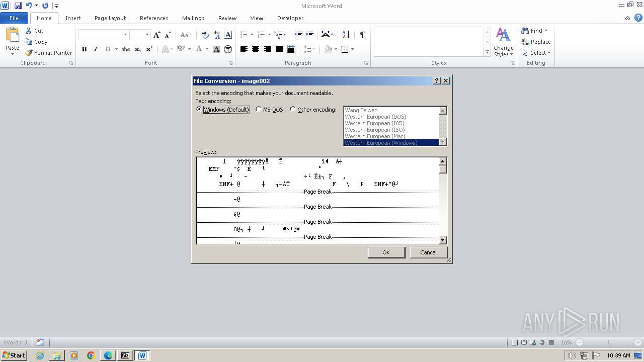Viewport: 644px width, 362px height.
Task: Click the Shrink Font icon
Action: point(169,35)
